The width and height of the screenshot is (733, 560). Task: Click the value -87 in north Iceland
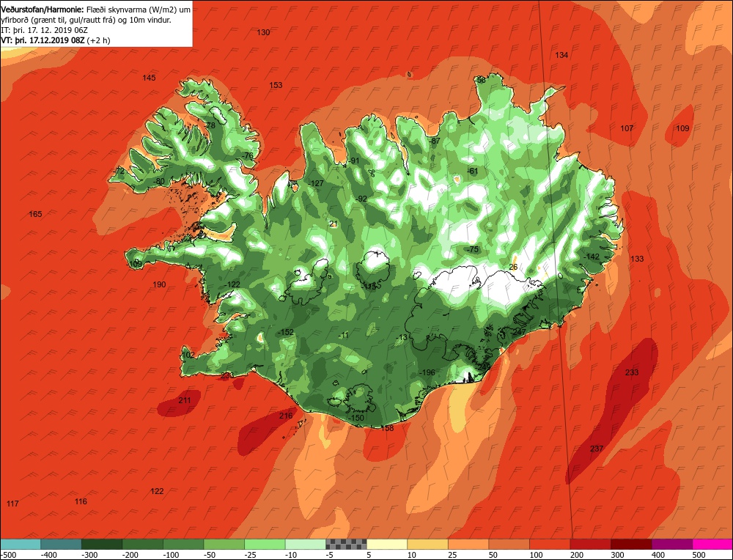434,141
